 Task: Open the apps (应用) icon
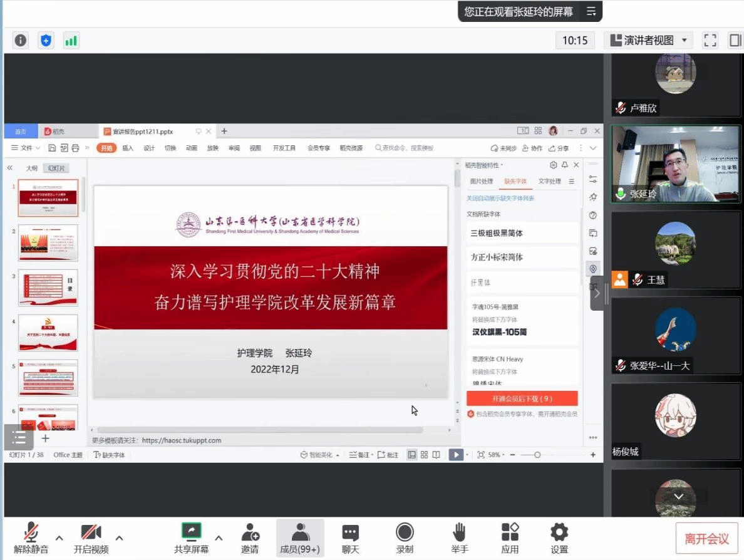[510, 538]
